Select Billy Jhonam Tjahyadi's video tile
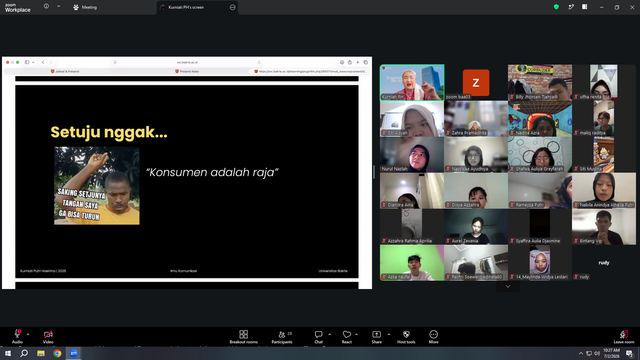The image size is (640, 360). 540,82
